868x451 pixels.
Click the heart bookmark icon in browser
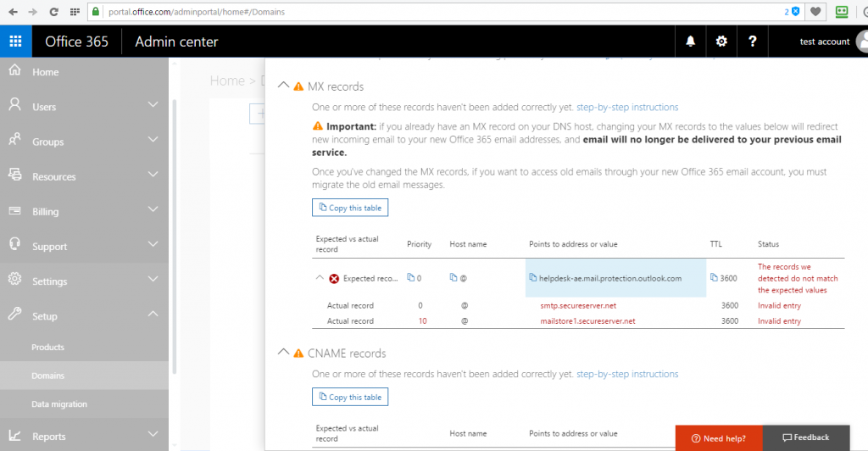815,12
